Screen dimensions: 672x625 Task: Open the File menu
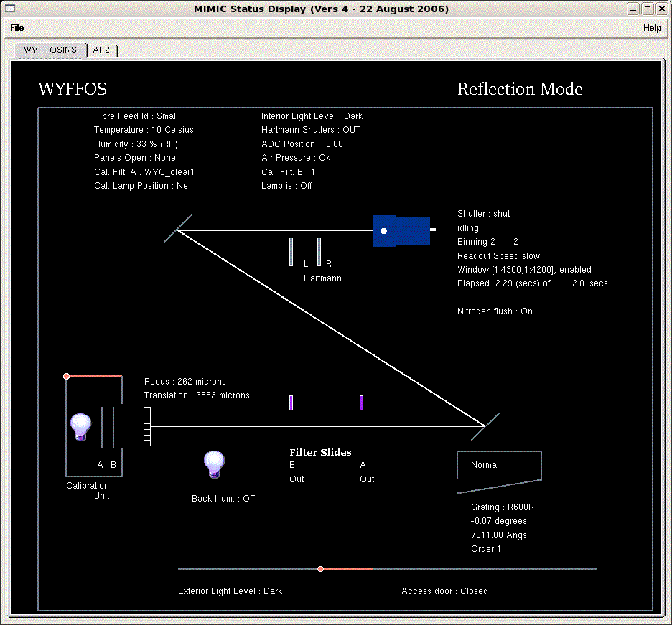click(x=17, y=28)
